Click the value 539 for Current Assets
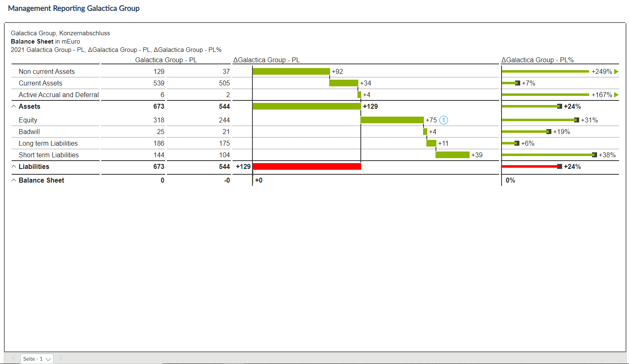629x364 pixels. pyautogui.click(x=159, y=83)
